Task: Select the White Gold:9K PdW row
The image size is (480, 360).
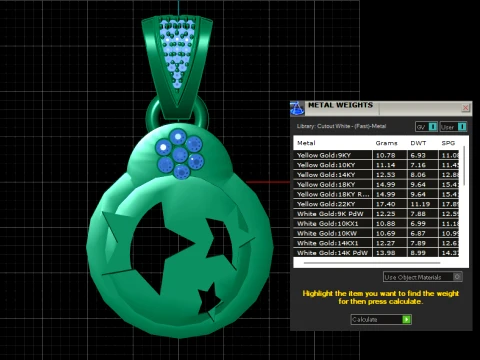Action: 376,214
